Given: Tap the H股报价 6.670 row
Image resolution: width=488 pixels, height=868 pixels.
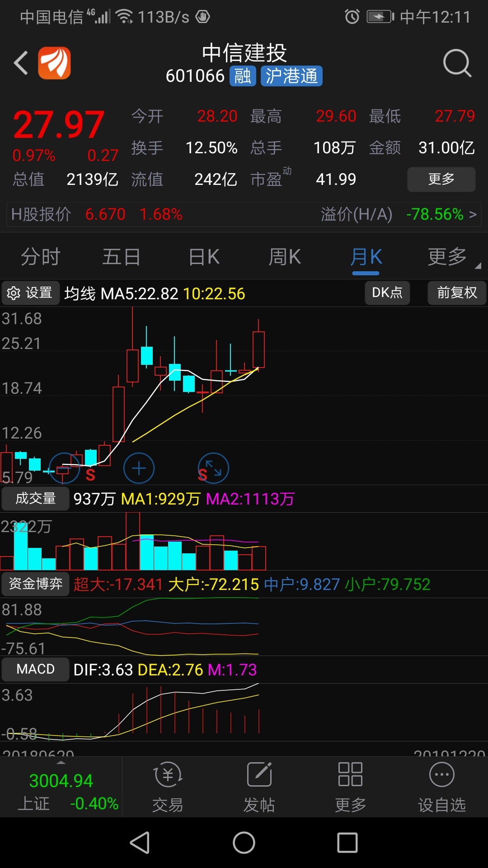Looking at the screenshot, I should (x=244, y=214).
